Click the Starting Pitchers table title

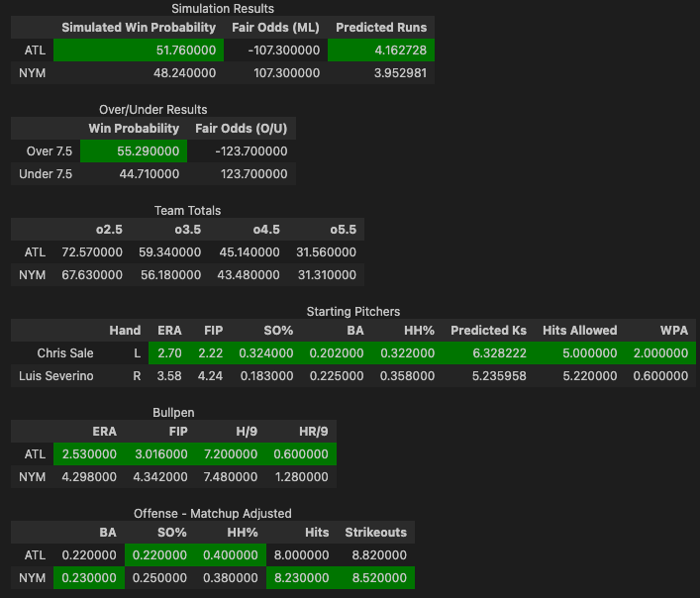[x=353, y=311]
